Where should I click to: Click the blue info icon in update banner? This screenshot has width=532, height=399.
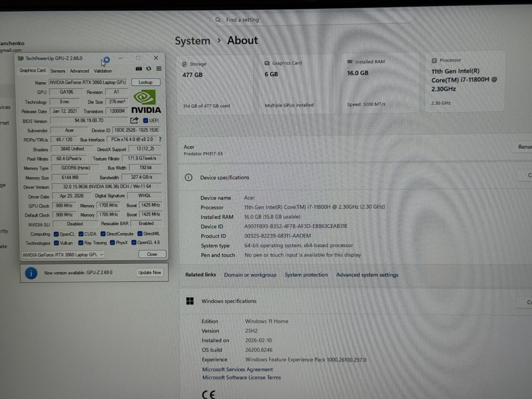click(31, 273)
